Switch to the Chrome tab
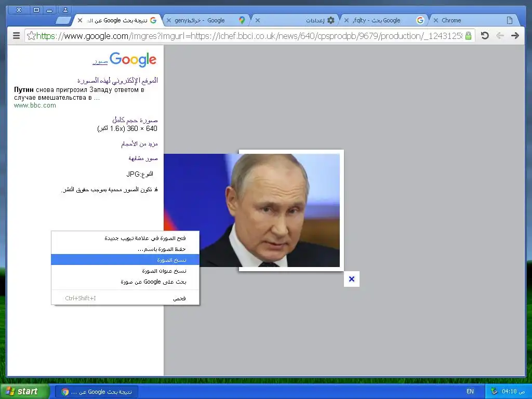 (474, 20)
